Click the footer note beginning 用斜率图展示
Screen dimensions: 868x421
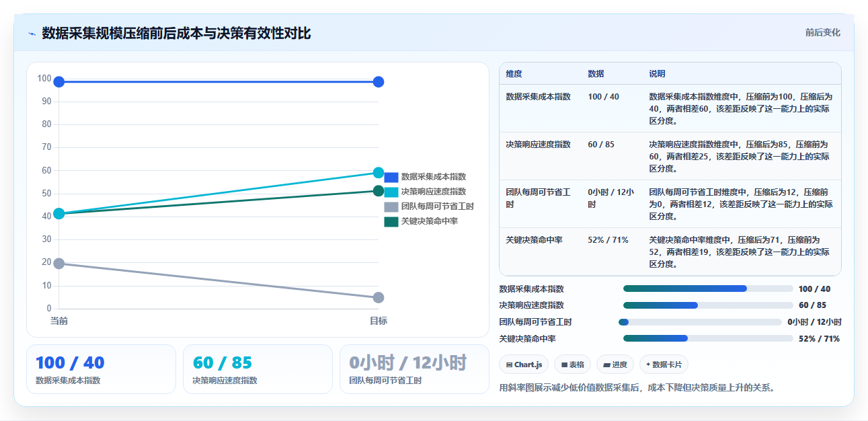[637, 388]
